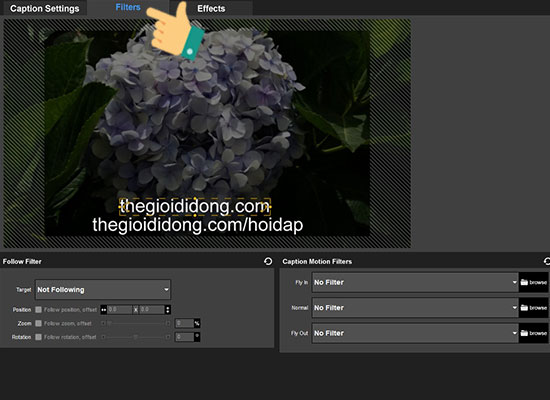550x400 pixels.
Task: Click the rotation offset degree field
Action: coord(185,337)
